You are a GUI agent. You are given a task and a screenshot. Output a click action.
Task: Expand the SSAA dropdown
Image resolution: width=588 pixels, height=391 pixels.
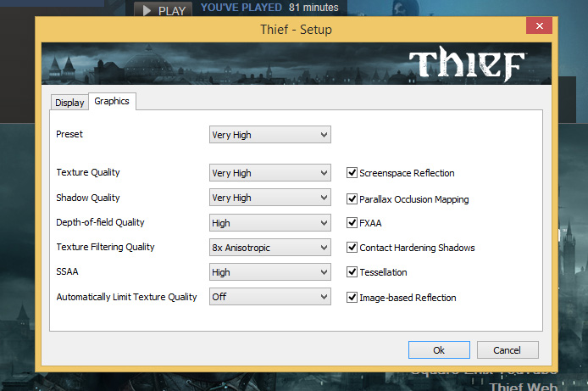click(270, 272)
